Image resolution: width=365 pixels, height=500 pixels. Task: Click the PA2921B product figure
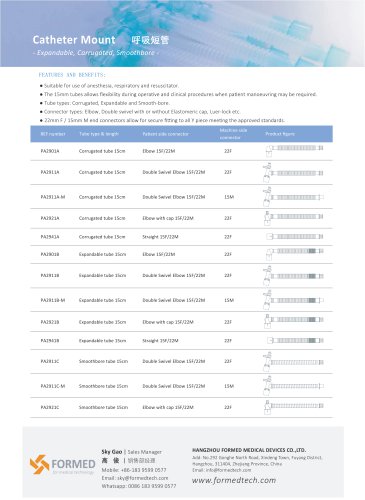(294, 321)
